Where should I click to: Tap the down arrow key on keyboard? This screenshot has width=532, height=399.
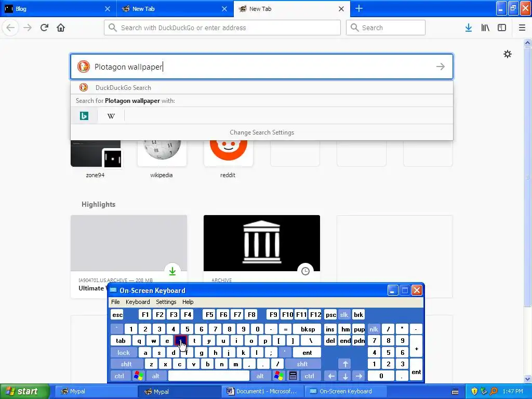pos(345,376)
